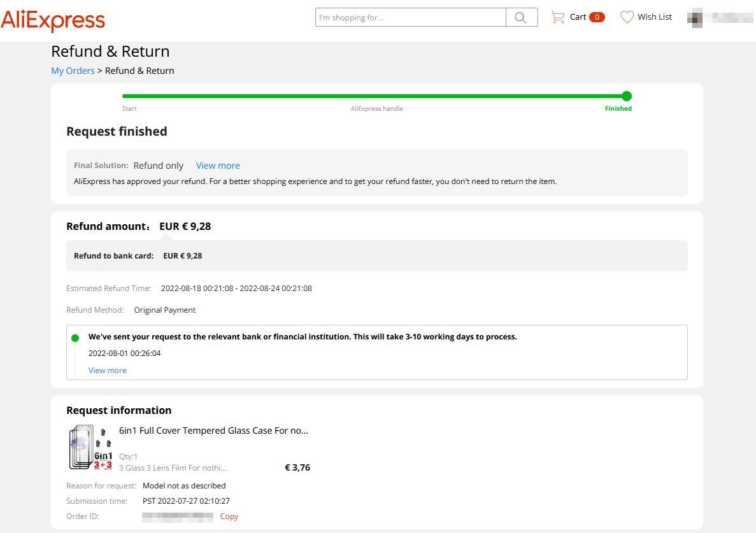The height and width of the screenshot is (533, 756).
Task: Open the shopping cart icon
Action: [x=558, y=17]
